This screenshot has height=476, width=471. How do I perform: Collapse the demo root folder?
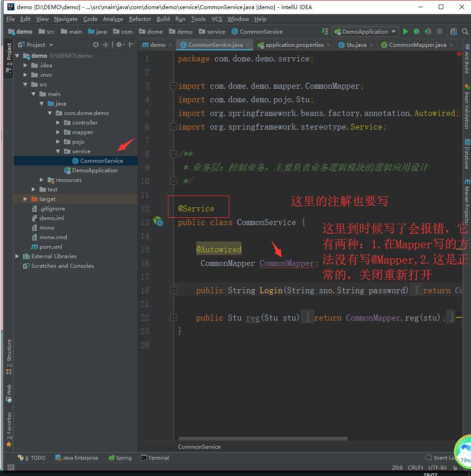pos(17,55)
